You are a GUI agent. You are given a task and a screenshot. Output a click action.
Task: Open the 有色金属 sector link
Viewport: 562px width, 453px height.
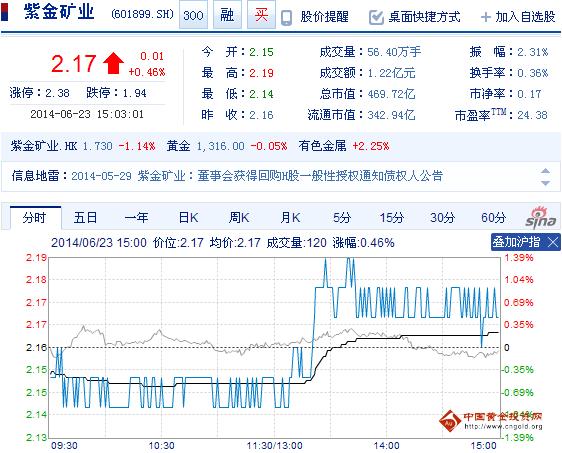322,146
